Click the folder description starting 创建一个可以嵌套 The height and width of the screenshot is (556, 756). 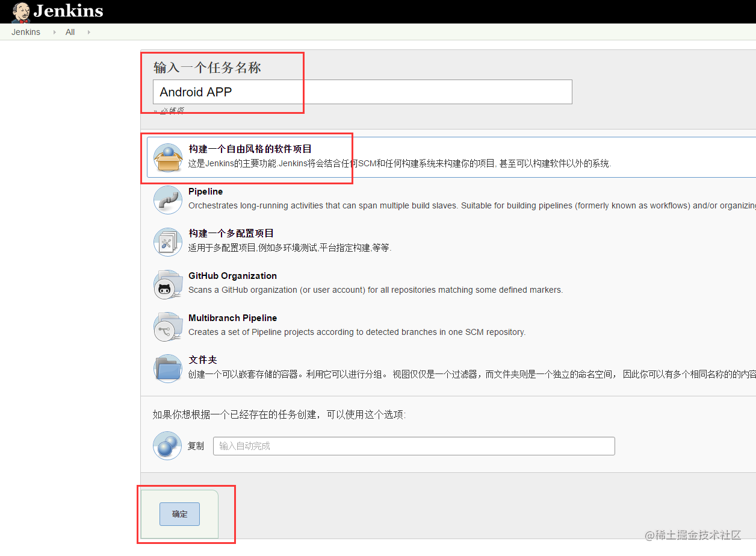pos(472,374)
